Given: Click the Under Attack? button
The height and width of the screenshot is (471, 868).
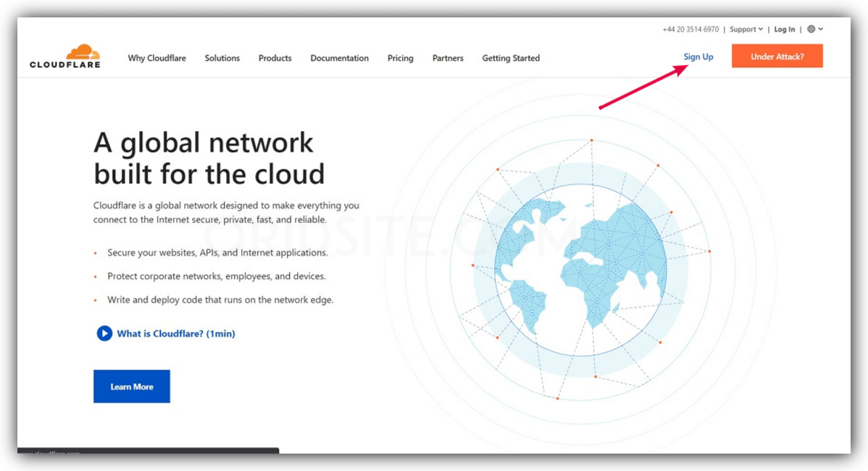Looking at the screenshot, I should tap(777, 56).
